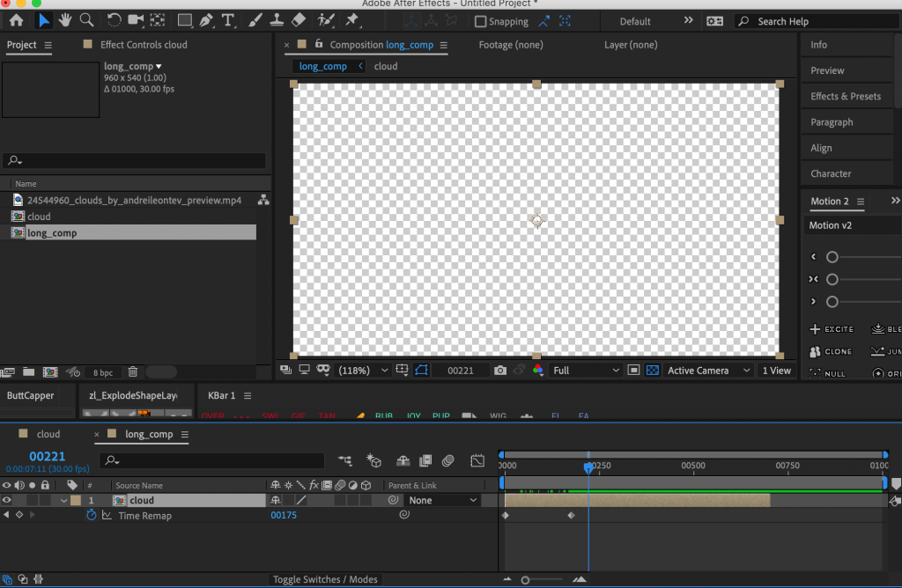Open the parent None dropdown for cloud layer
The width and height of the screenshot is (902, 588).
coord(443,500)
